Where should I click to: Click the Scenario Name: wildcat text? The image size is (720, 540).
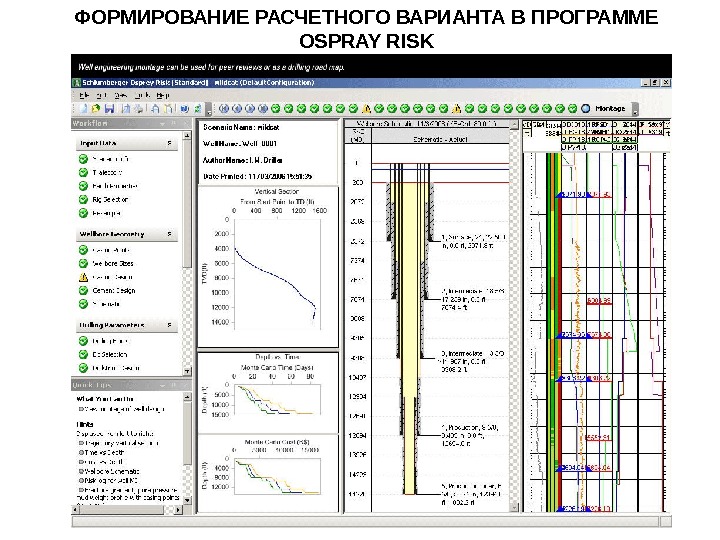pyautogui.click(x=241, y=128)
